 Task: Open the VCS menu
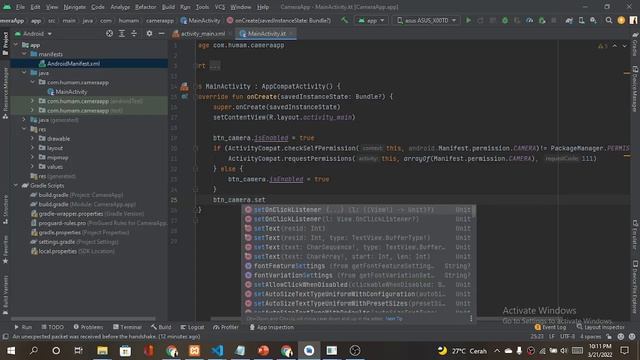click(220, 7)
